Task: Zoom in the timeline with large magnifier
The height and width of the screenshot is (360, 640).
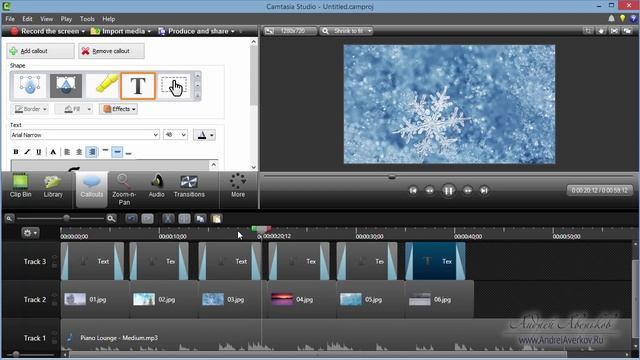Action: click(111, 219)
